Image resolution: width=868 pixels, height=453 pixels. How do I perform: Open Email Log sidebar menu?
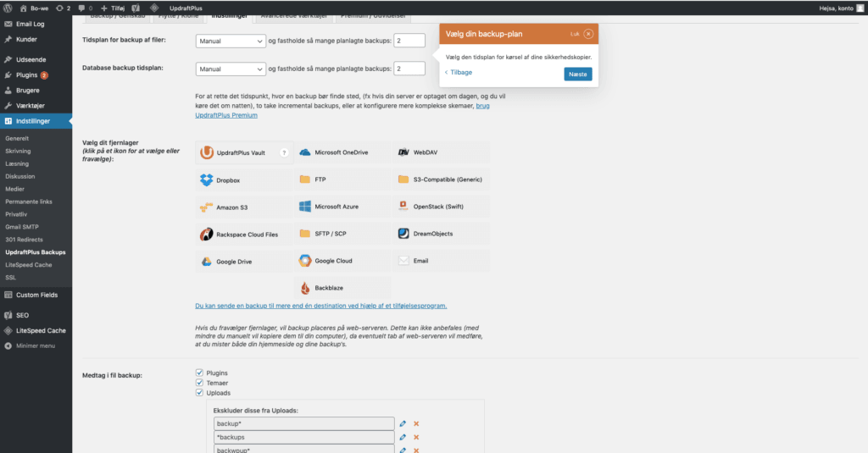pyautogui.click(x=36, y=24)
